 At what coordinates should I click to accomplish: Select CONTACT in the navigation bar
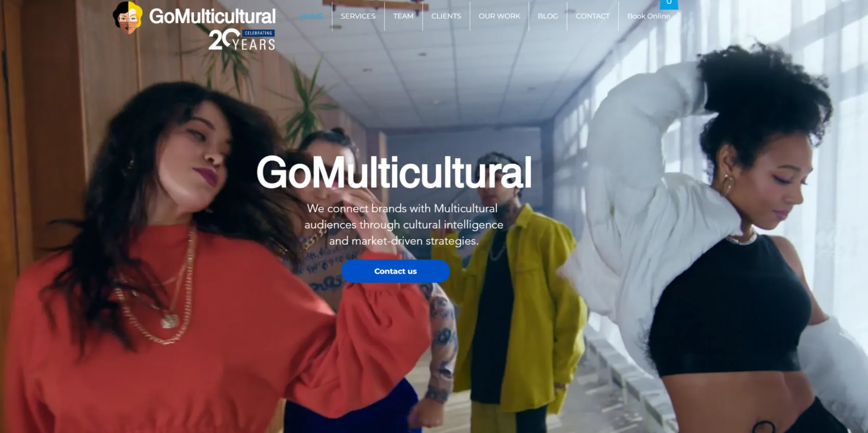[592, 16]
